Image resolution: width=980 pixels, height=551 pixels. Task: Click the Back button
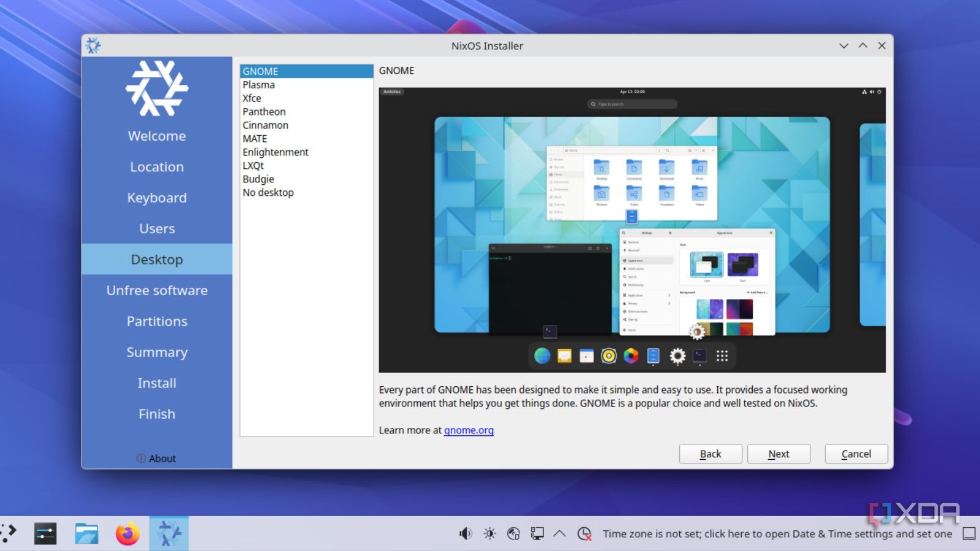[710, 454]
